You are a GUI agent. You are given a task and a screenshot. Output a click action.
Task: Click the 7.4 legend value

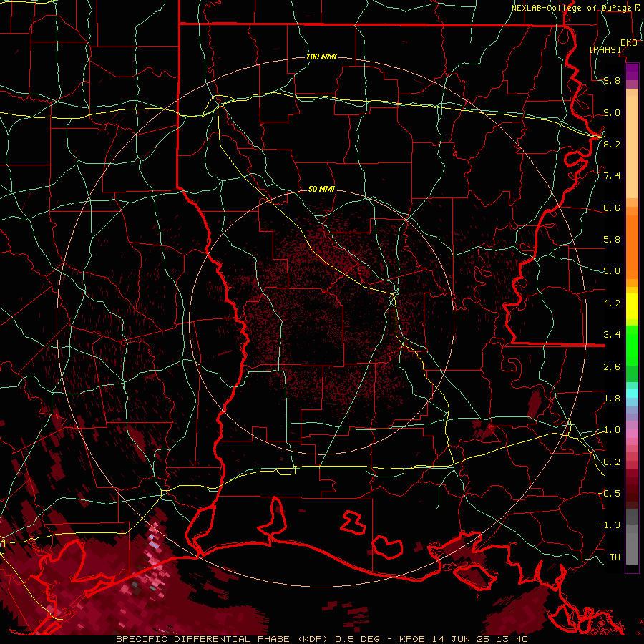click(x=612, y=176)
